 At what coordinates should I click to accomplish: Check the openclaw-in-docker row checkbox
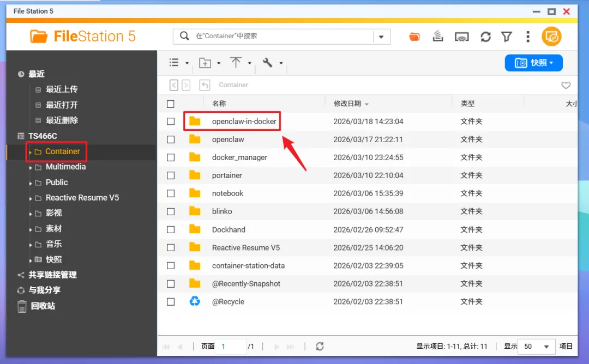(x=171, y=121)
